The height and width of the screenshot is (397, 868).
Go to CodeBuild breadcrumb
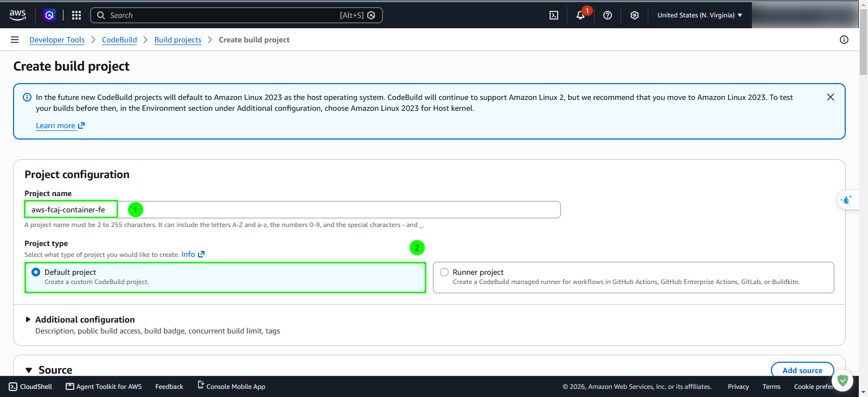[119, 40]
